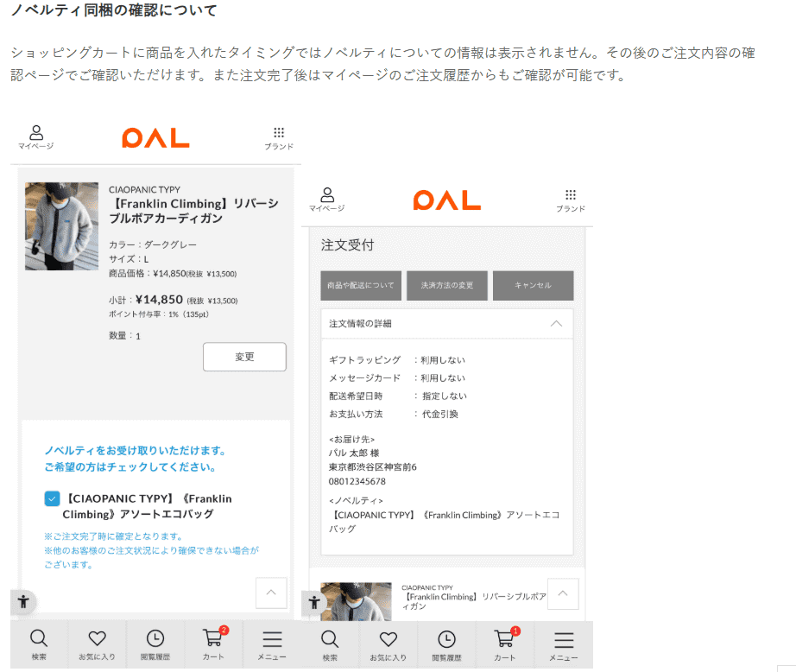Screen dimensions: 796x672
Task: Open browsing history clock in left bar
Action: pos(155,644)
